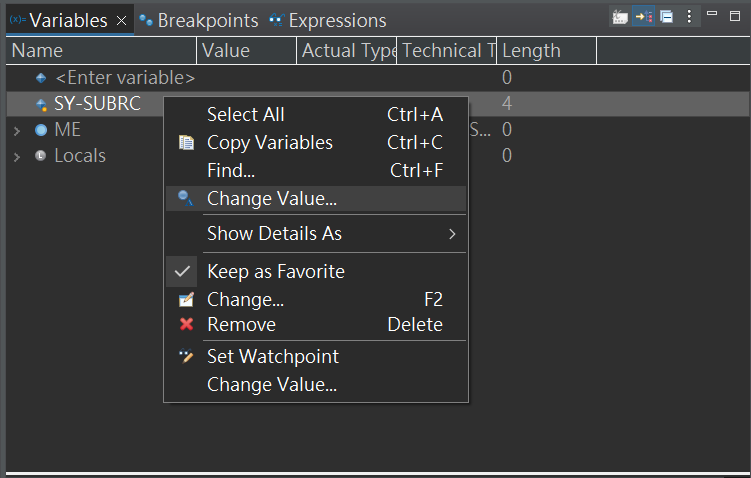The width and height of the screenshot is (751, 478).
Task: Expand the Locals tree node
Action: 17,156
